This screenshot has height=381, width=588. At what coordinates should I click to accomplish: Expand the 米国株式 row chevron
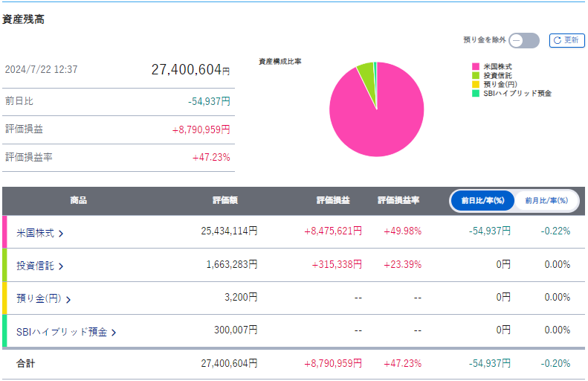(61, 234)
